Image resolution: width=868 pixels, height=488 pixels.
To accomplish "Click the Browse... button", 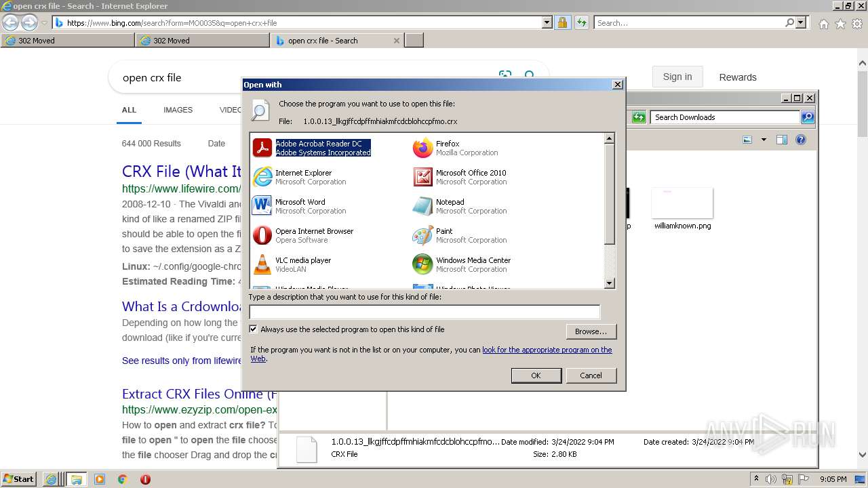I will tap(591, 331).
